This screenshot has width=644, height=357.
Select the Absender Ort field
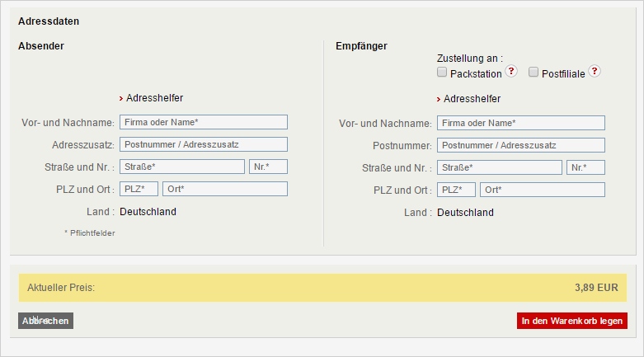(225, 189)
